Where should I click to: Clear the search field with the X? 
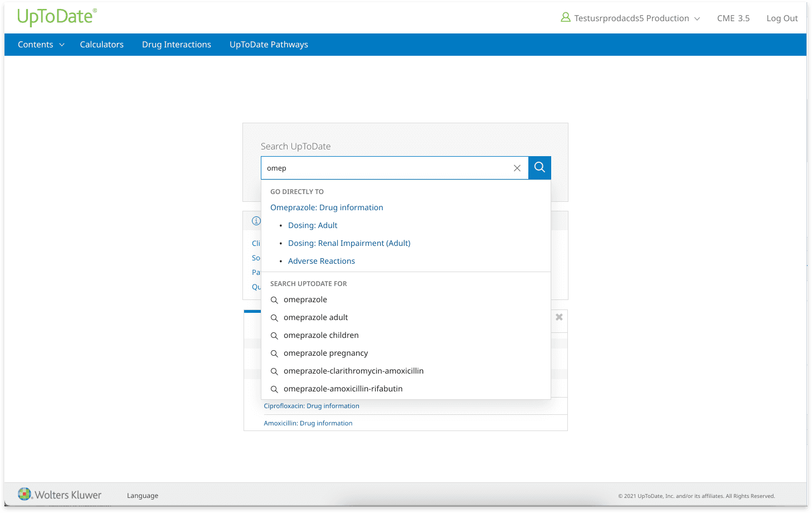[x=517, y=168]
